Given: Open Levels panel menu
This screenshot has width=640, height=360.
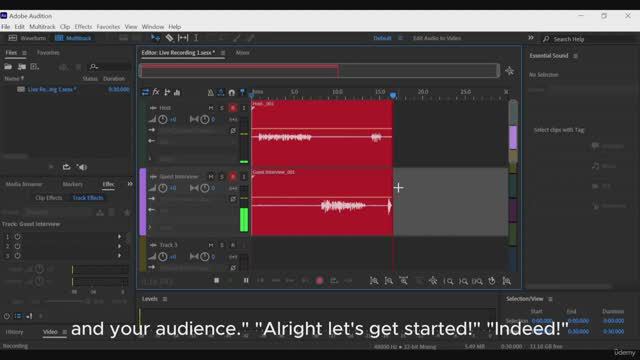Looking at the screenshot, I should point(165,299).
